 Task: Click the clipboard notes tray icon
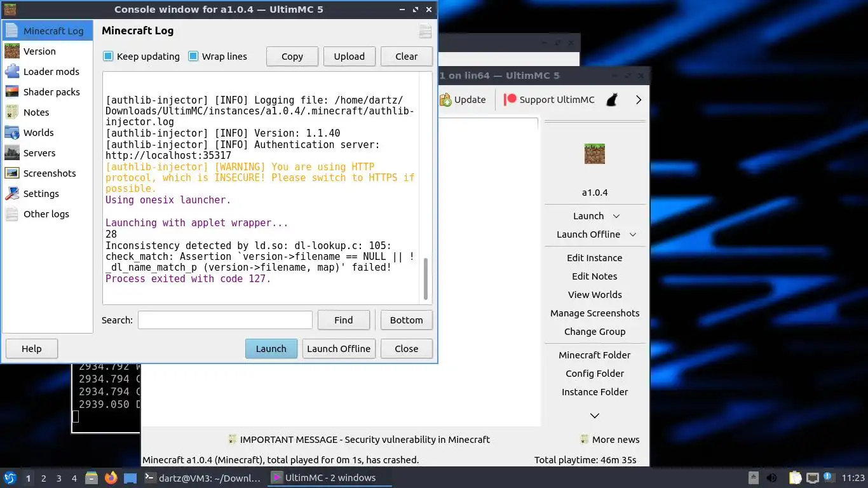pyautogui.click(x=796, y=478)
